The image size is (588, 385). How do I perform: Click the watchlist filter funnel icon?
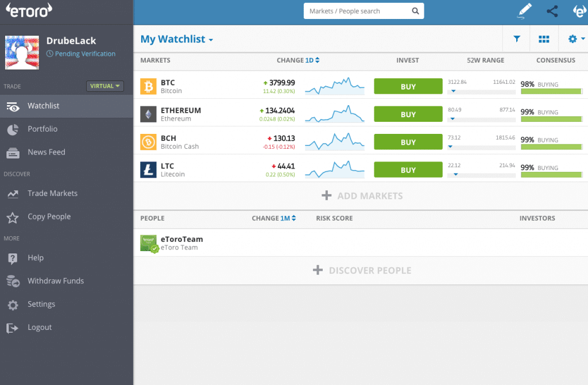click(517, 38)
